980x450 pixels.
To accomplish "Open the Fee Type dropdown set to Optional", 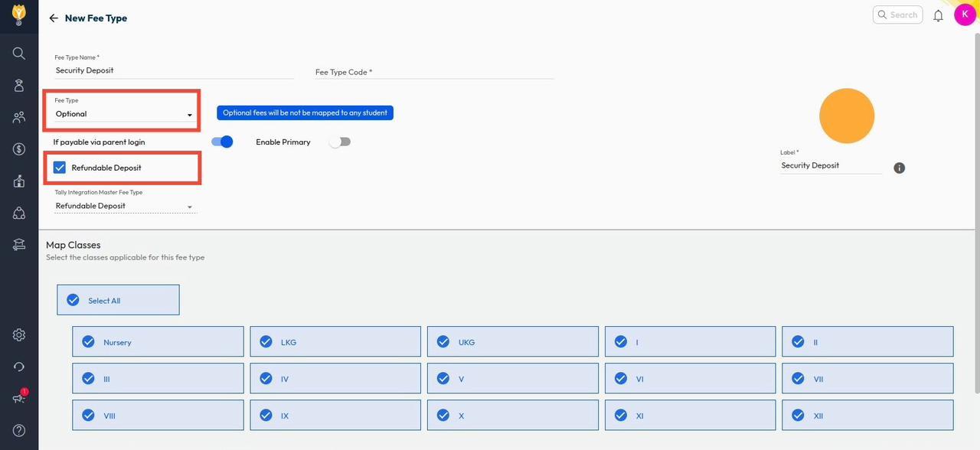I will 124,114.
